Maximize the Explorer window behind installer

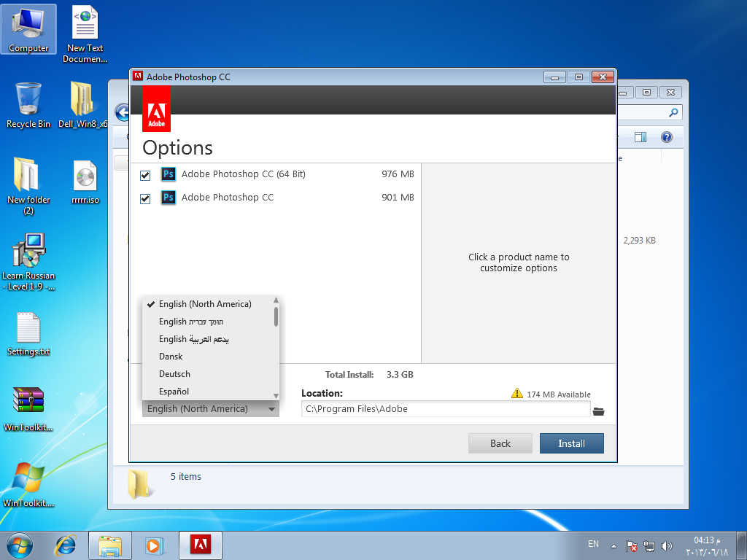(646, 93)
